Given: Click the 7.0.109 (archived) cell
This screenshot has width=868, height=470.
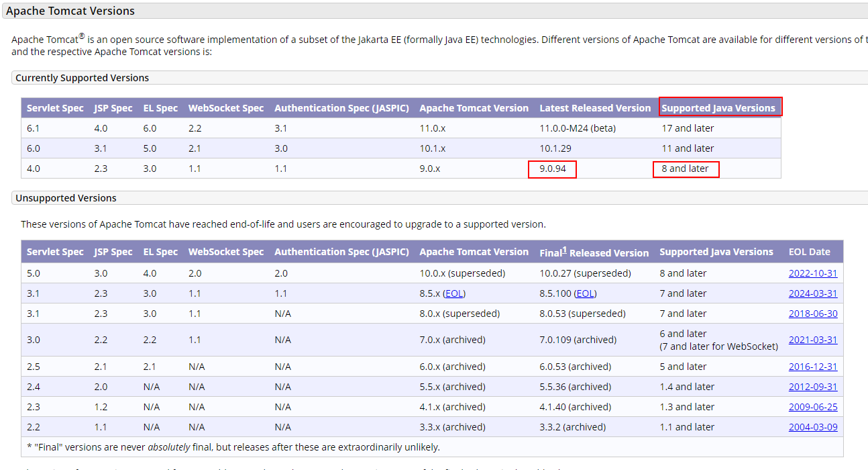Looking at the screenshot, I should click(578, 340).
